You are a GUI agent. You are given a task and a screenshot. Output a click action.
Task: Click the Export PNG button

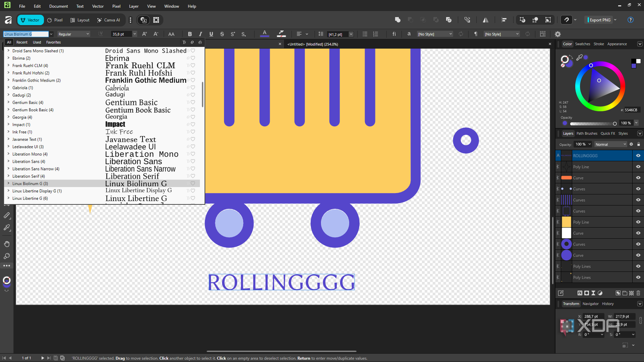pos(599,20)
